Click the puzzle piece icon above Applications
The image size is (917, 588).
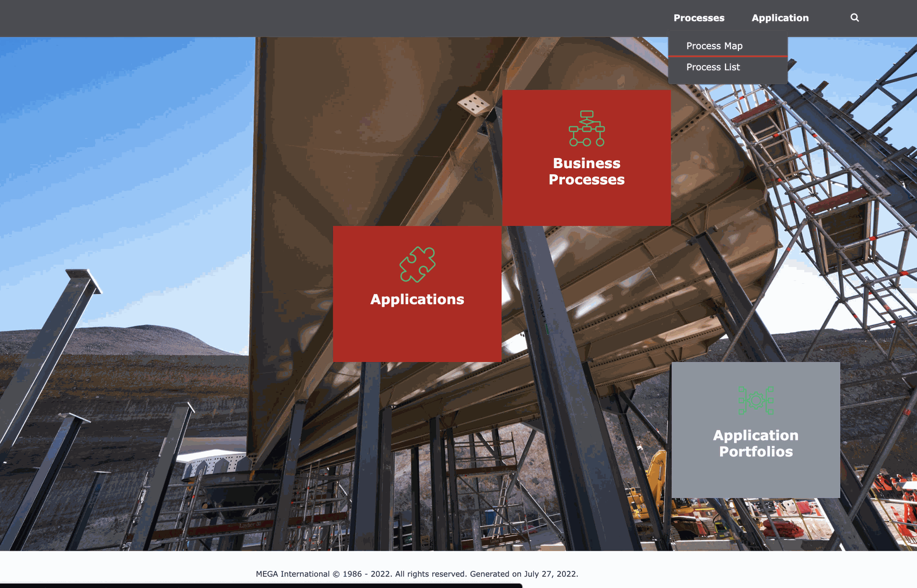(x=417, y=264)
